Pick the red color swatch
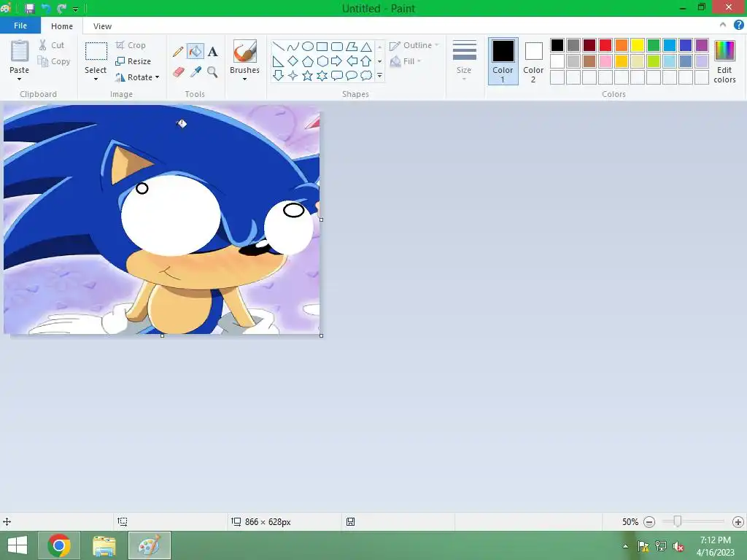747x560 pixels. pos(605,45)
